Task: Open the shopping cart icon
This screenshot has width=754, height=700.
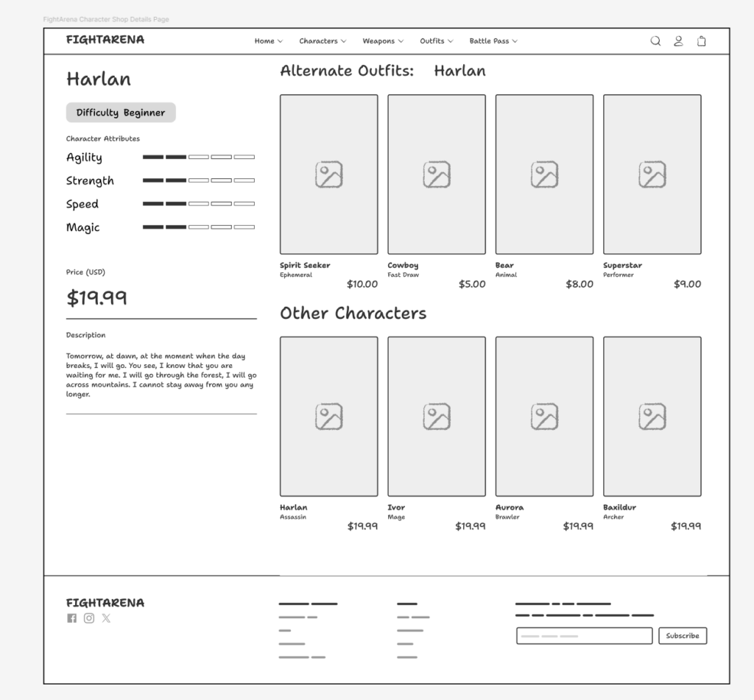Action: (x=701, y=41)
